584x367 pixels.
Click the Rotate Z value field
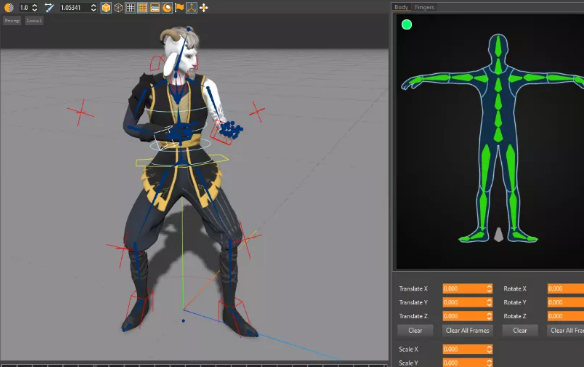[566, 316]
